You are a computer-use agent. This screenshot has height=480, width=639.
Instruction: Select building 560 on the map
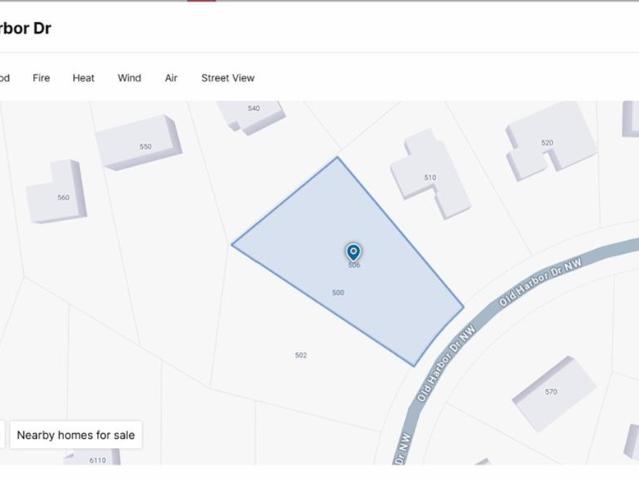[x=57, y=192]
